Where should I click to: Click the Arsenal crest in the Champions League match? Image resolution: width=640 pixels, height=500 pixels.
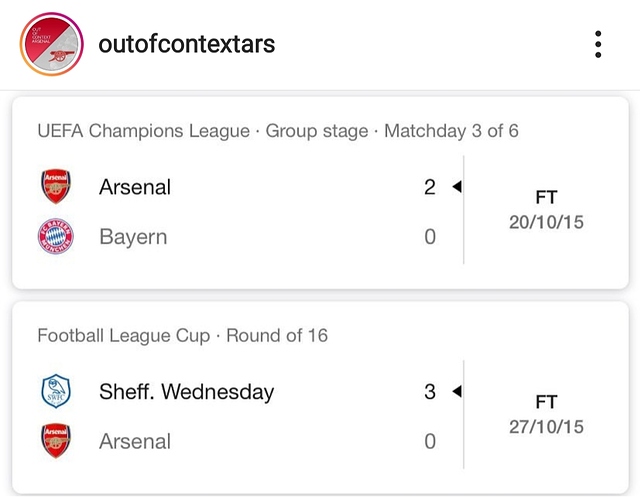click(x=56, y=187)
